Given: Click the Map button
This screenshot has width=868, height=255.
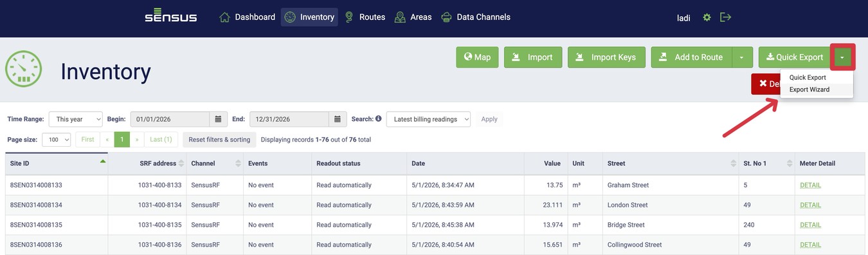Looking at the screenshot, I should click(x=477, y=57).
